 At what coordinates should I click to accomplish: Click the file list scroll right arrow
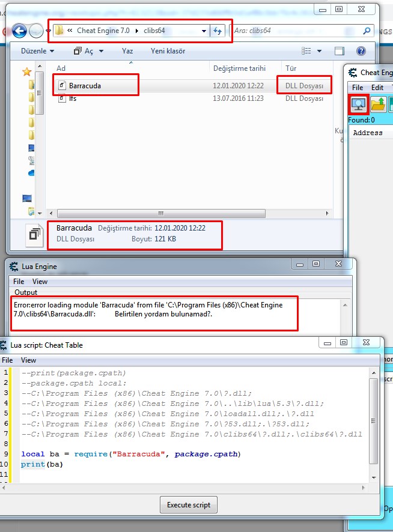[x=327, y=213]
